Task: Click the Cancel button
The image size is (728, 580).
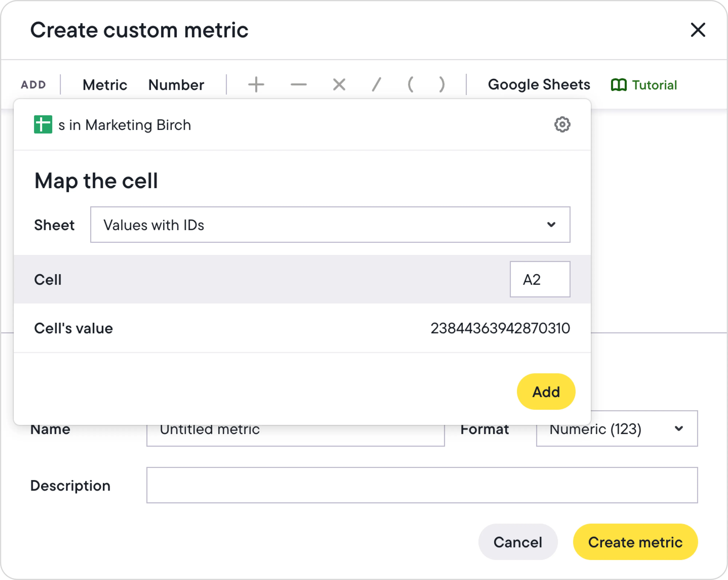Action: tap(518, 542)
